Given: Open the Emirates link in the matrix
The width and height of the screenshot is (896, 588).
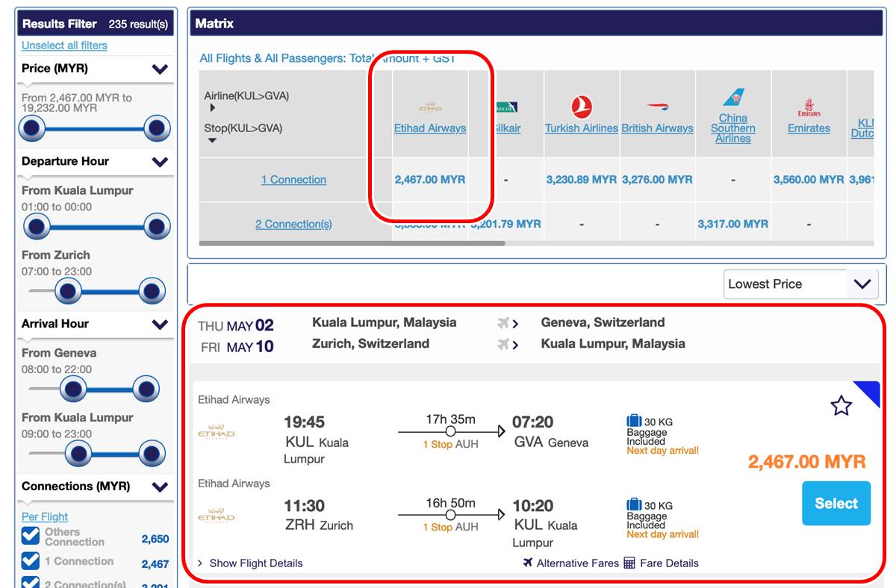Looking at the screenshot, I should pyautogui.click(x=809, y=128).
